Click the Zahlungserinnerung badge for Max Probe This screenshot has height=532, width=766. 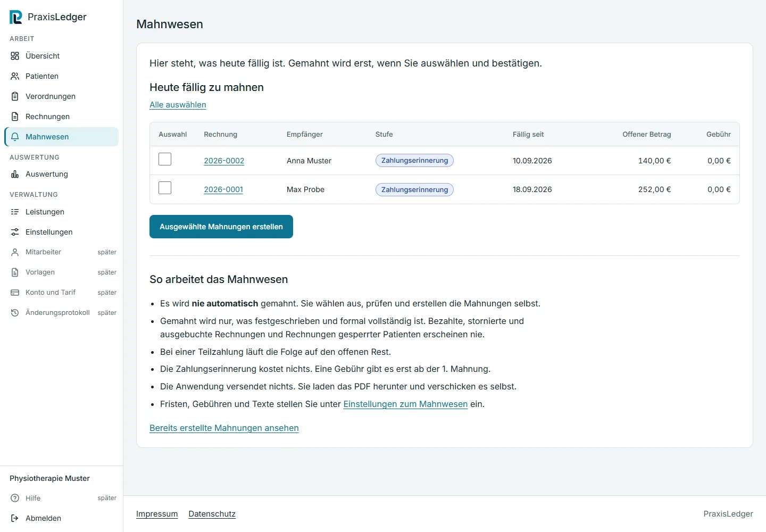click(x=414, y=190)
